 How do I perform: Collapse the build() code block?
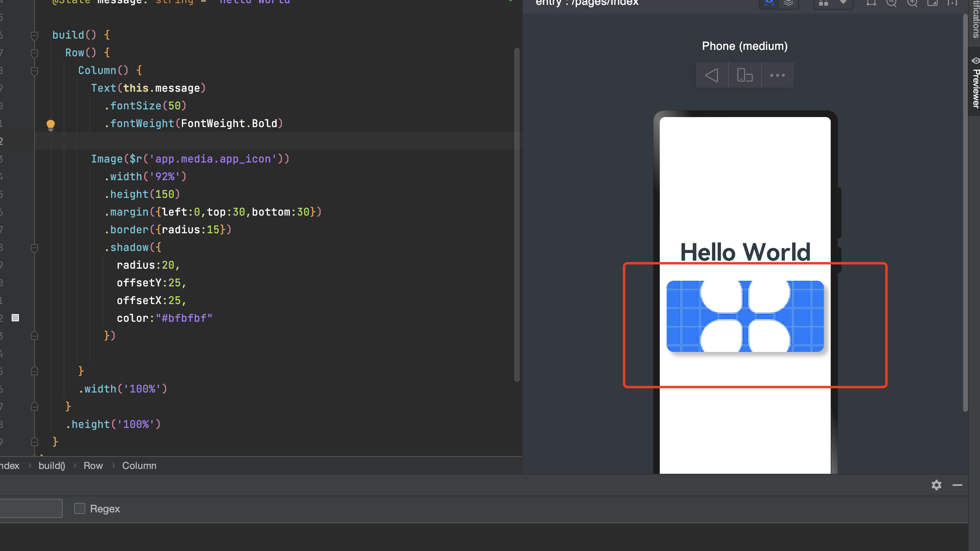[x=35, y=35]
